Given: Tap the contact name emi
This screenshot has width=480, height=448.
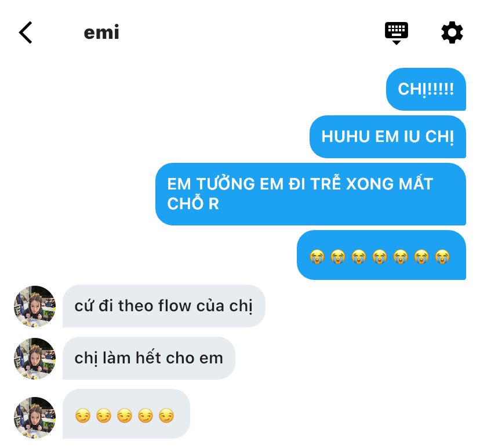Looking at the screenshot, I should pyautogui.click(x=101, y=32).
